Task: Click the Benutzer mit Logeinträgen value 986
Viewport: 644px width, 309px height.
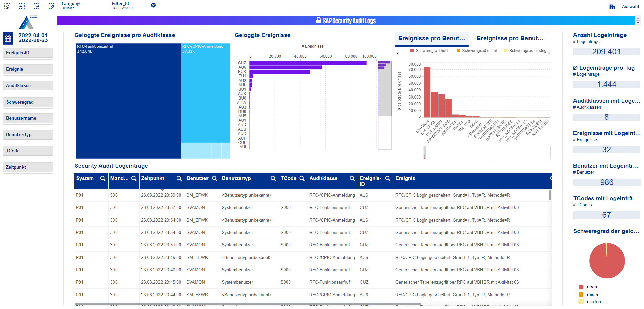Action: coord(607,182)
